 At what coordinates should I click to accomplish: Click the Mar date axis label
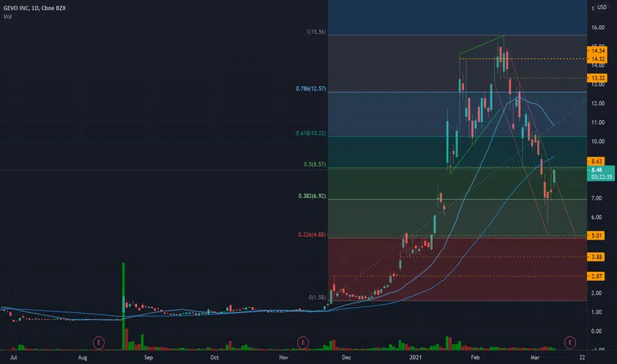pos(534,357)
